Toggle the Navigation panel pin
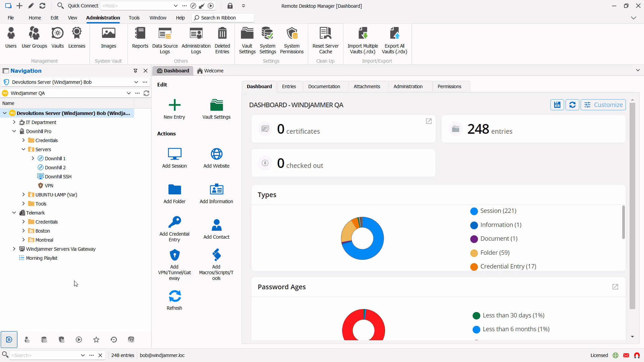The height and width of the screenshot is (362, 644). pos(136,71)
